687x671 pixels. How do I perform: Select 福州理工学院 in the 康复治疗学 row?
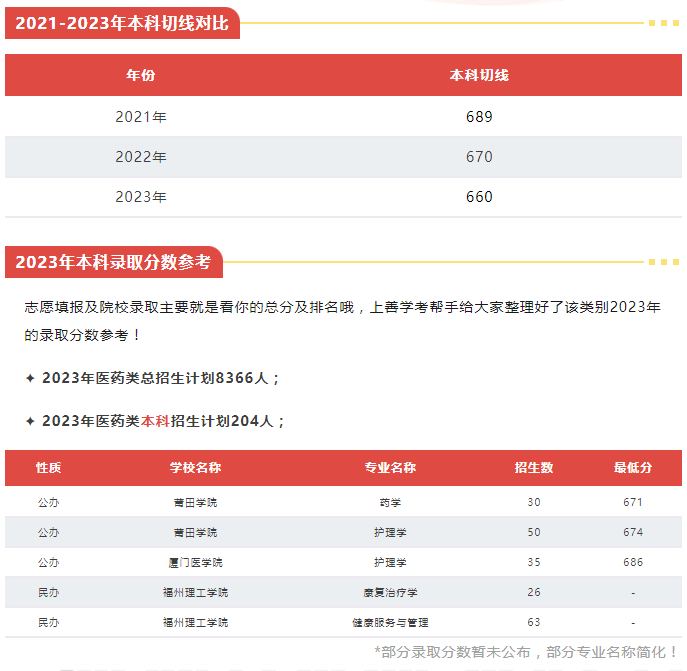coord(195,593)
